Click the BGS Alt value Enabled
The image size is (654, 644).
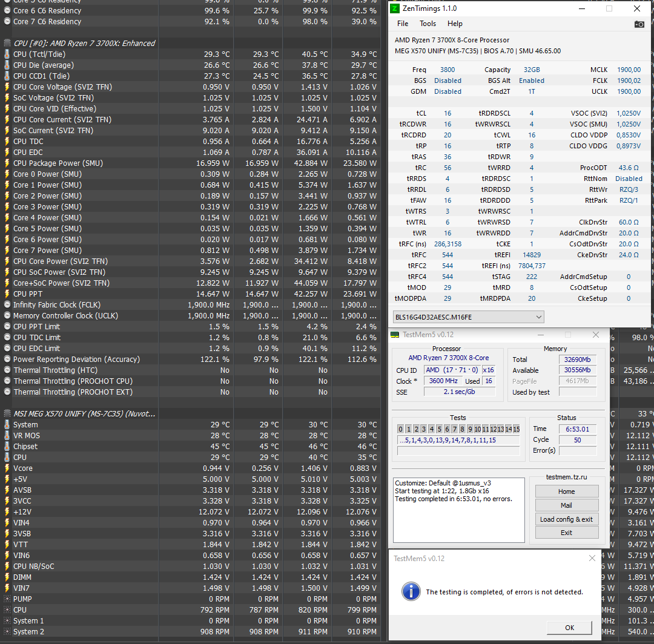(x=532, y=80)
